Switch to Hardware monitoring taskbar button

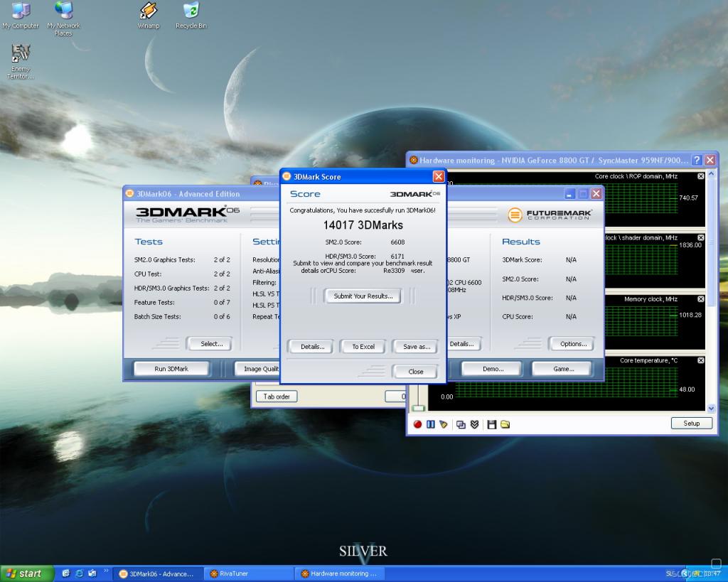click(339, 574)
